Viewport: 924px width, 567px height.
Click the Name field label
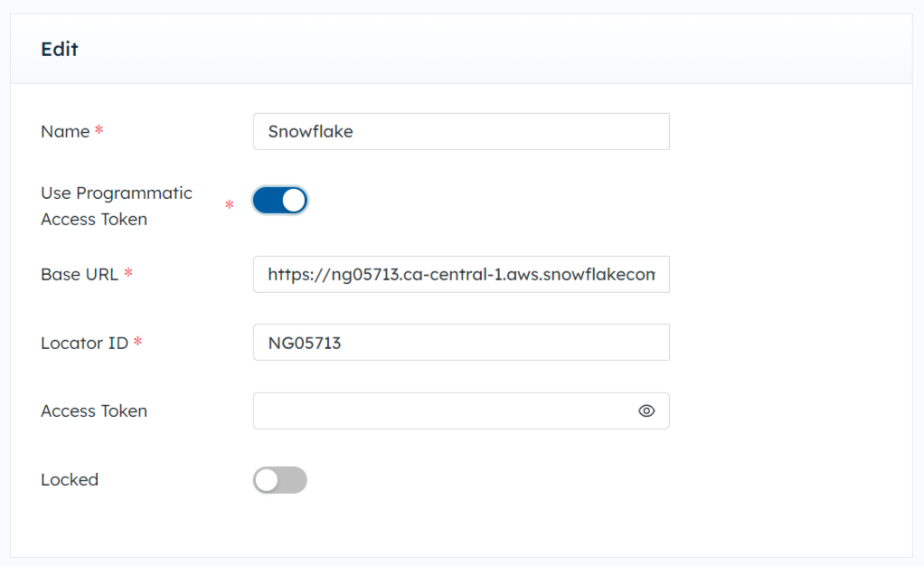[x=65, y=131]
